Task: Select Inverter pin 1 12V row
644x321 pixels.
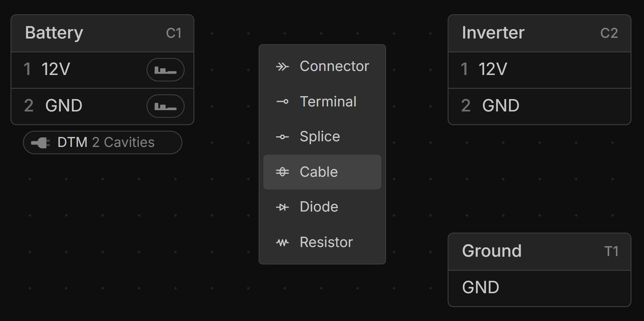Action: [x=539, y=70]
